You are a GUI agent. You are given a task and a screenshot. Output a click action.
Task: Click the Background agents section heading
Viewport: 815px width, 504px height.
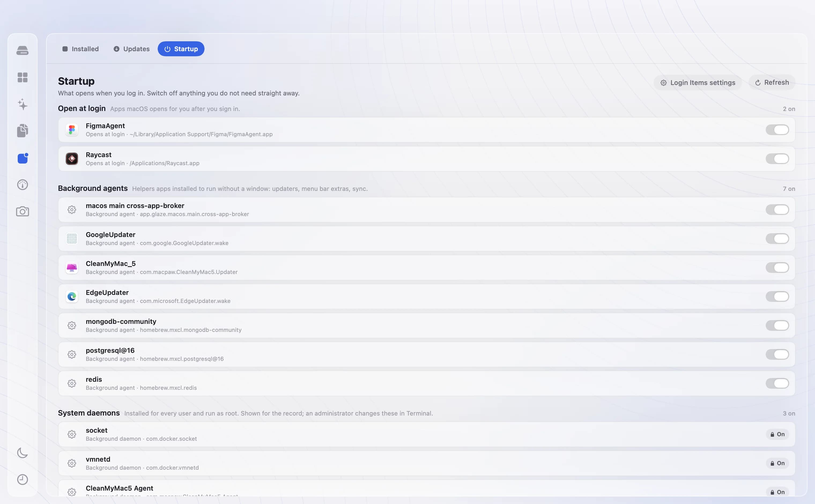point(93,188)
